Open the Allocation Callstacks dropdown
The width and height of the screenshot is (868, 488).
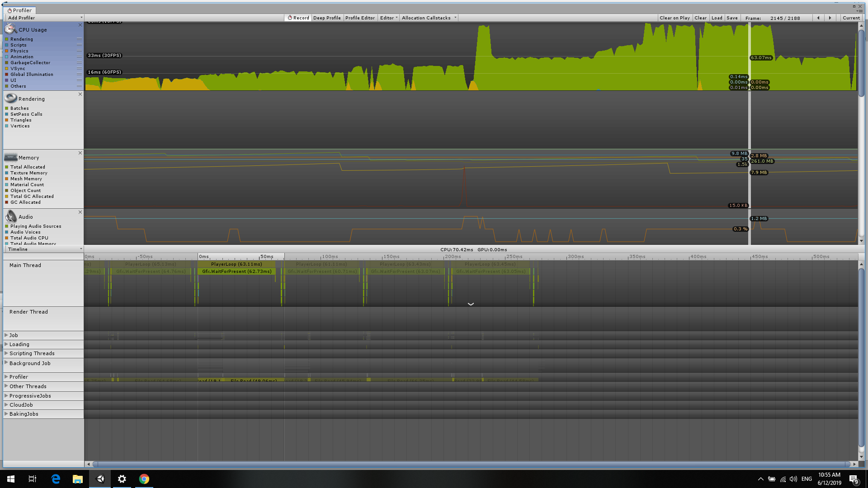coord(429,18)
